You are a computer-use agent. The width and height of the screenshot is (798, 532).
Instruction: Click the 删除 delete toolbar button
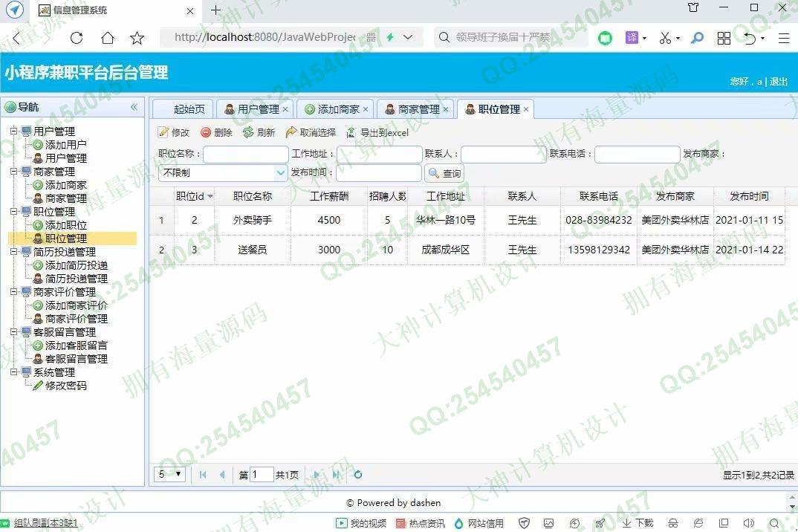click(216, 132)
